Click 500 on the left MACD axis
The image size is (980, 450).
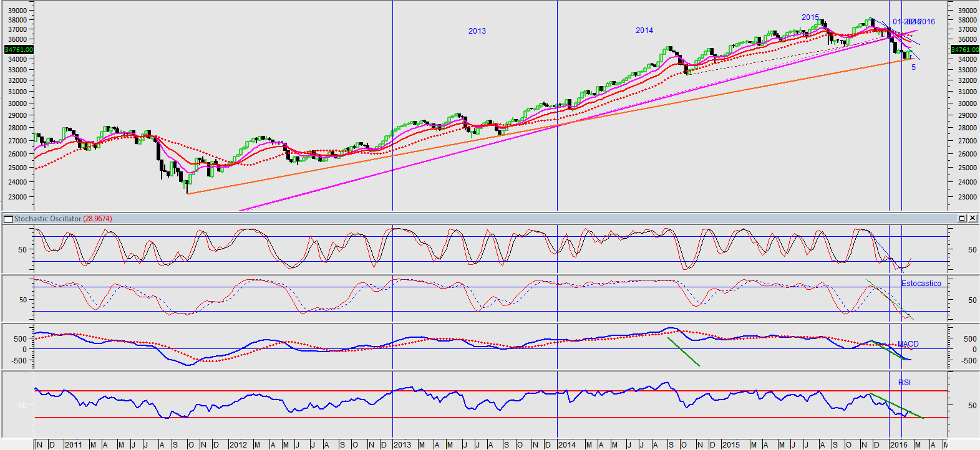click(x=20, y=339)
